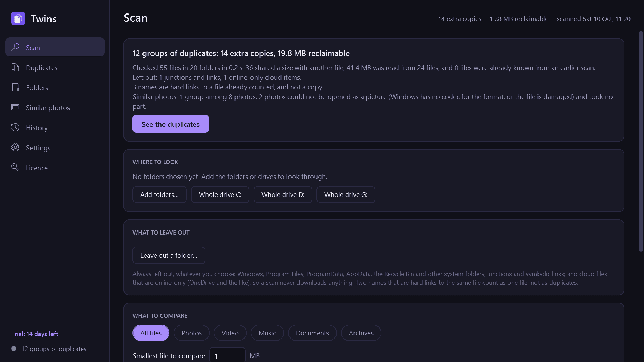Click the magnifier icon beside Scan
This screenshot has width=644, height=362.
coord(15,47)
